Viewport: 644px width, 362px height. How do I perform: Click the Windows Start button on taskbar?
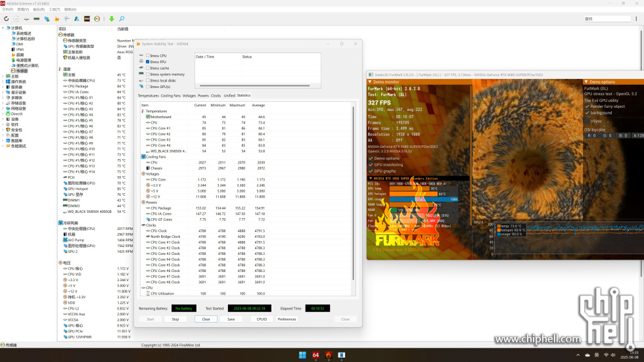(302, 355)
